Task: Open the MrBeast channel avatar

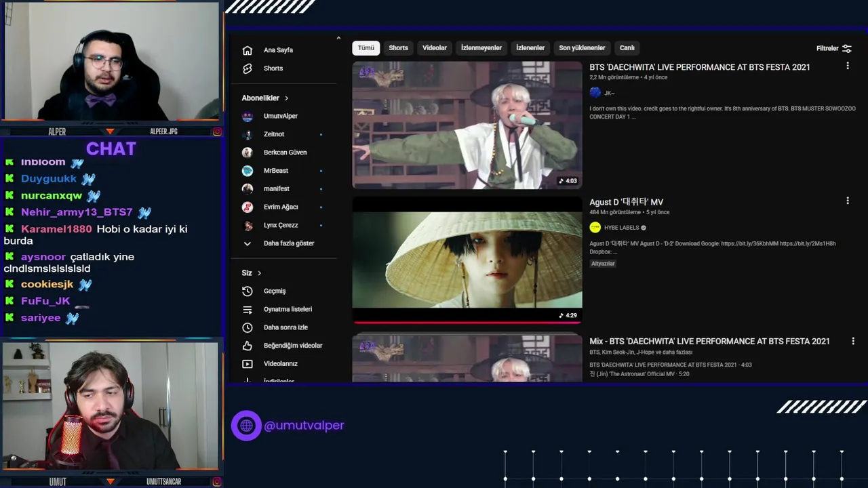Action: point(248,171)
